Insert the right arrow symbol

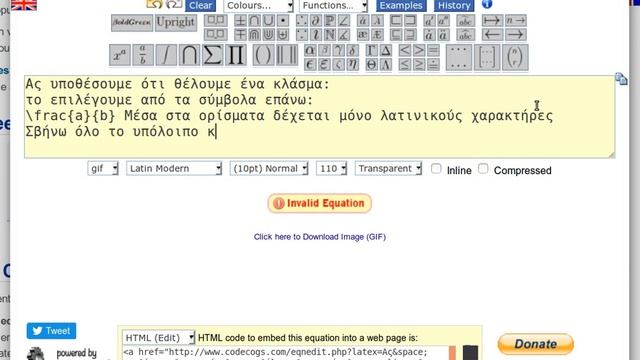click(516, 35)
